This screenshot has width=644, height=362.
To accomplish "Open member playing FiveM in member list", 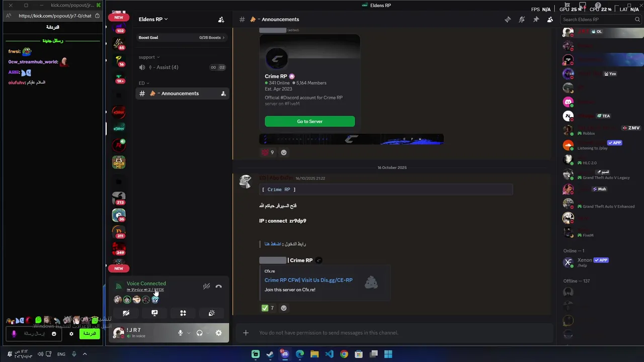I will (602, 232).
